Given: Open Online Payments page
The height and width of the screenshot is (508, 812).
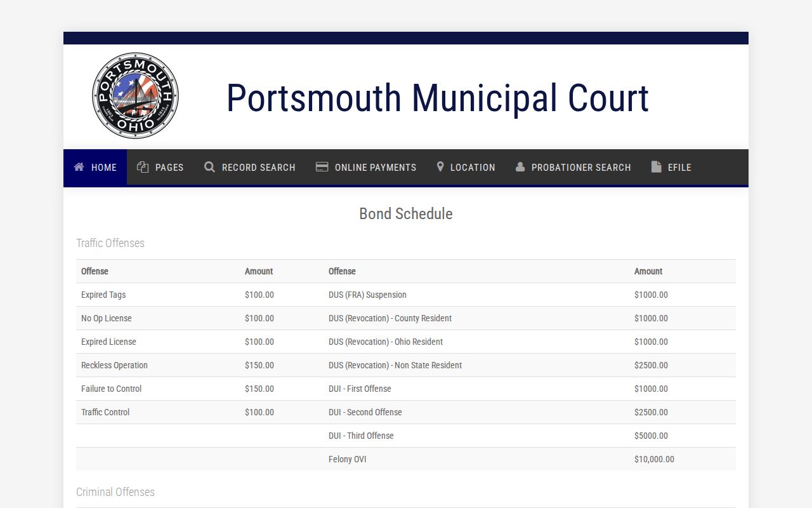Looking at the screenshot, I should (366, 168).
